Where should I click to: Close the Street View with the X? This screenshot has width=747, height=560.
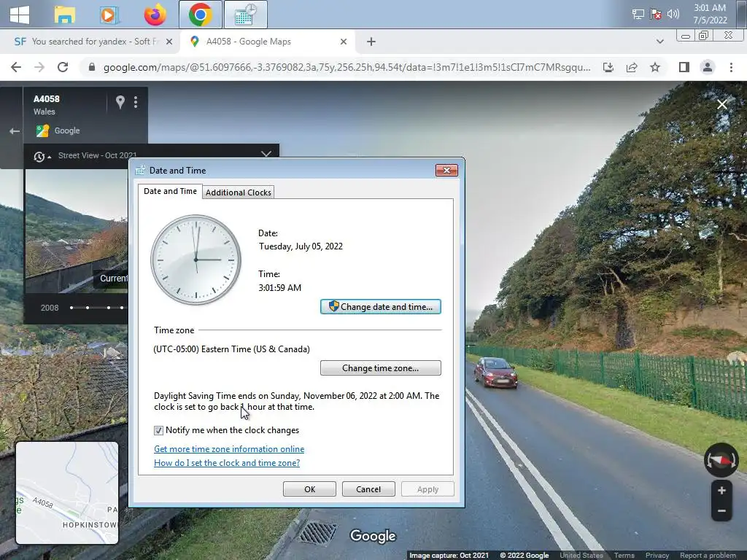click(x=721, y=104)
